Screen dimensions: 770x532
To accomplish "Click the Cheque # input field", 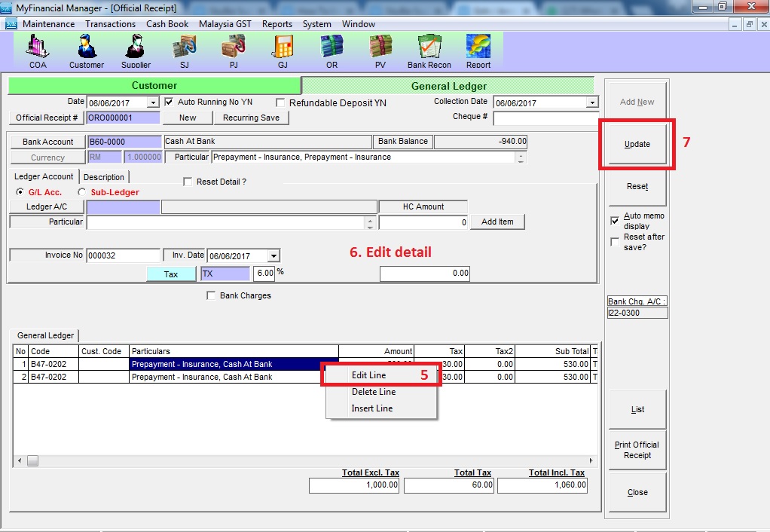I will pyautogui.click(x=545, y=118).
